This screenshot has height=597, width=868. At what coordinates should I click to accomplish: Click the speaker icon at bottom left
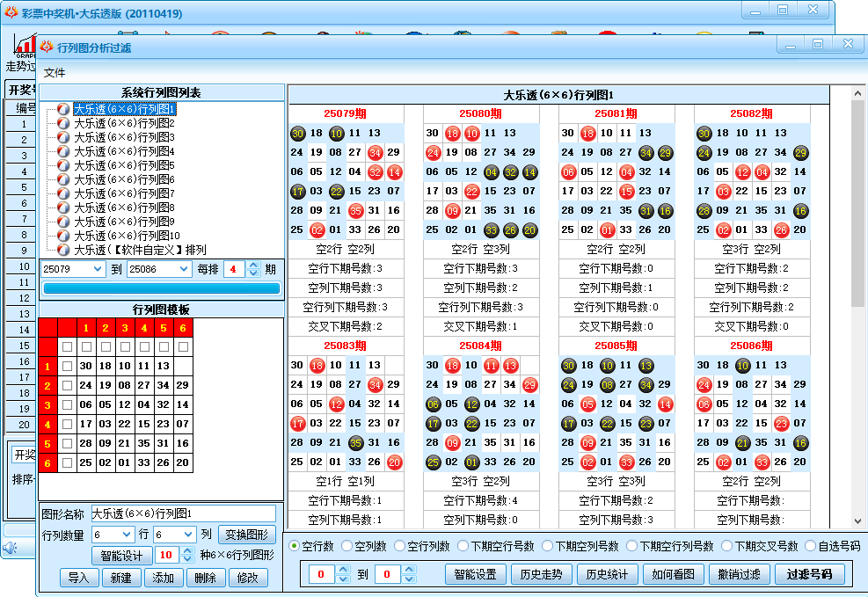10,548
